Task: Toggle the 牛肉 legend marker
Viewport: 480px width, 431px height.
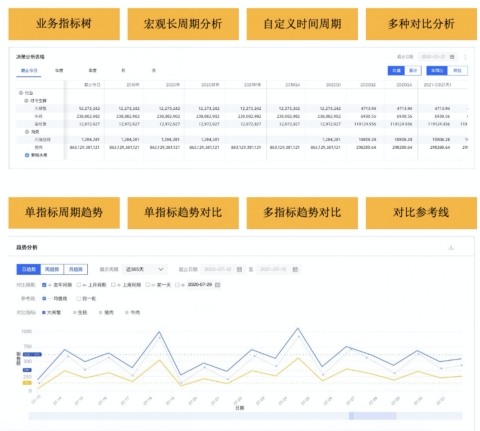Action: tap(127, 313)
